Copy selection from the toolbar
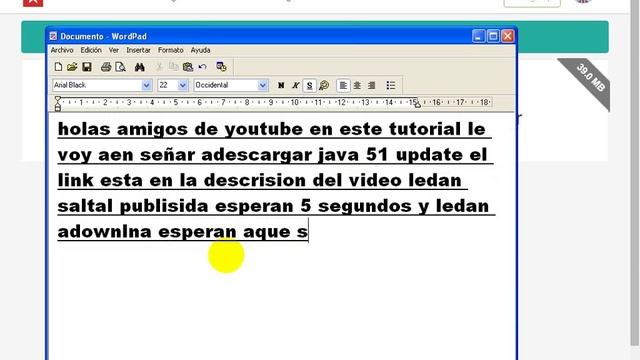Image resolution: width=640 pixels, height=360 pixels. tap(173, 67)
